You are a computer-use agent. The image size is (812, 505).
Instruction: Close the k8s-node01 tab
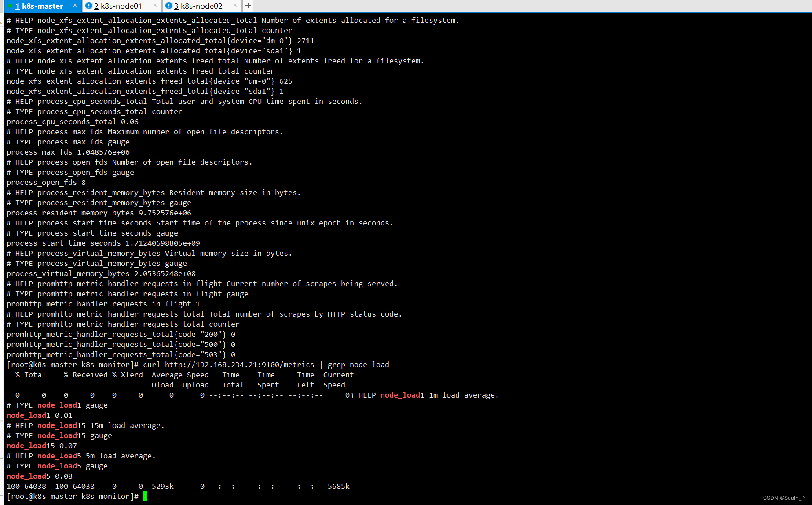(x=155, y=6)
